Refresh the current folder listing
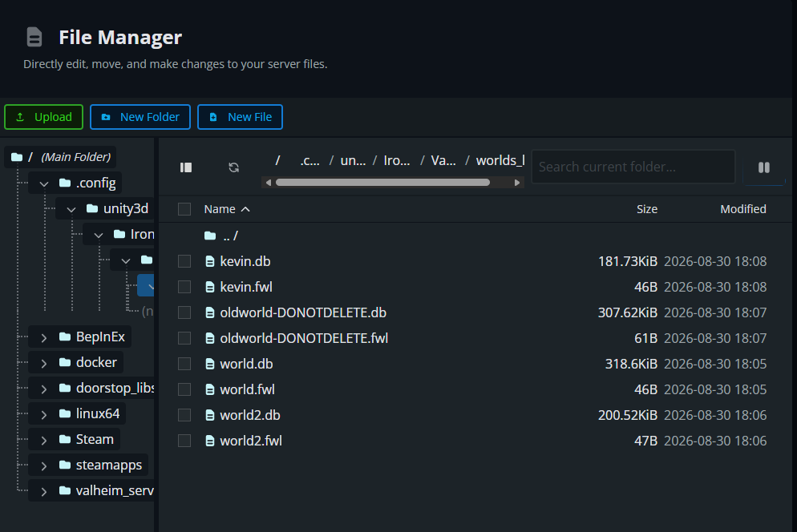The height and width of the screenshot is (532, 797). coord(234,167)
